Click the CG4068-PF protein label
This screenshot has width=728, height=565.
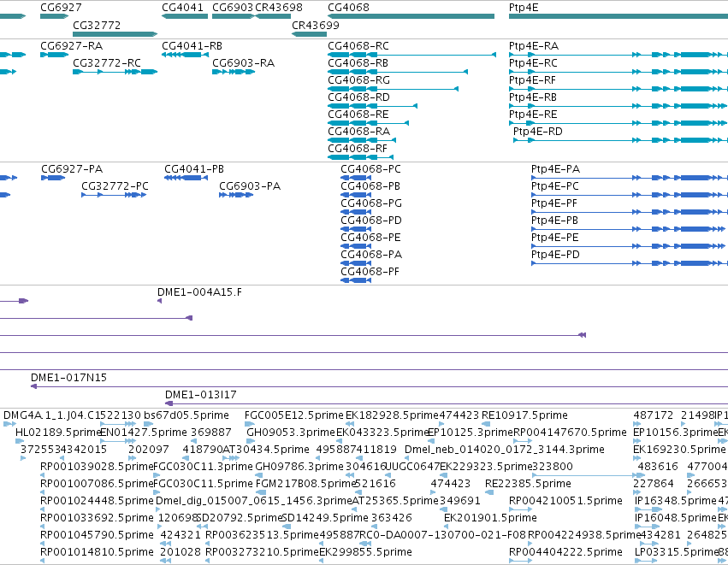[x=370, y=271]
